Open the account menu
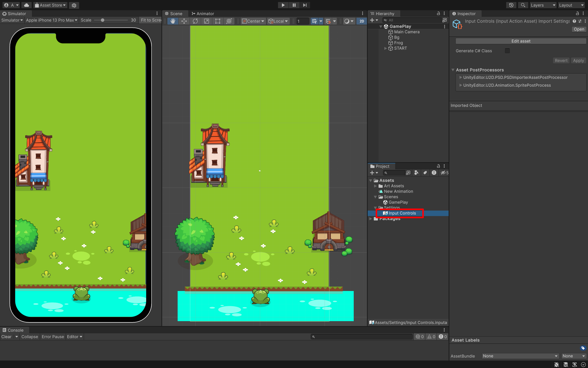 (11, 5)
